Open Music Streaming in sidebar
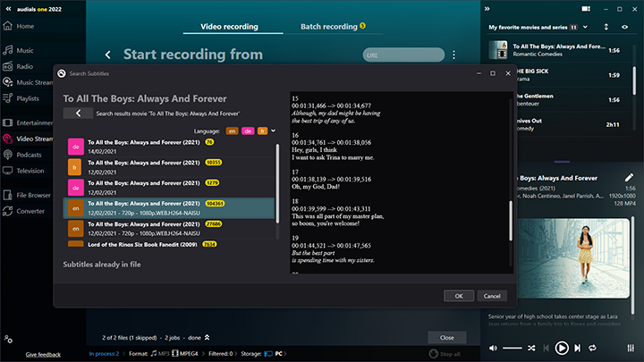 coord(27,82)
